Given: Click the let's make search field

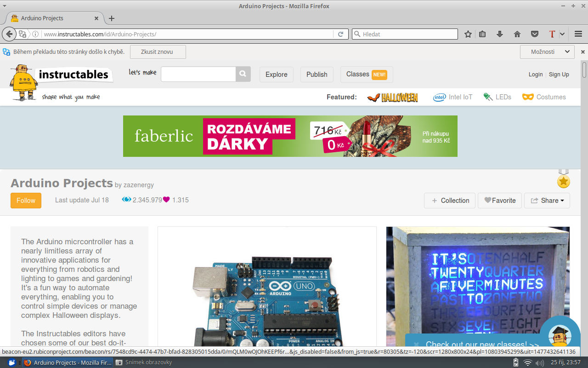Looking at the screenshot, I should (x=198, y=74).
